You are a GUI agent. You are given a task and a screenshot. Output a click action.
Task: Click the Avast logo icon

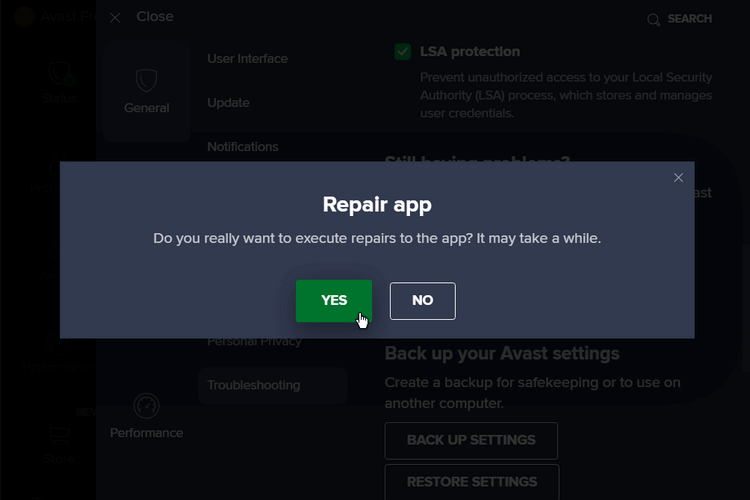(x=24, y=16)
